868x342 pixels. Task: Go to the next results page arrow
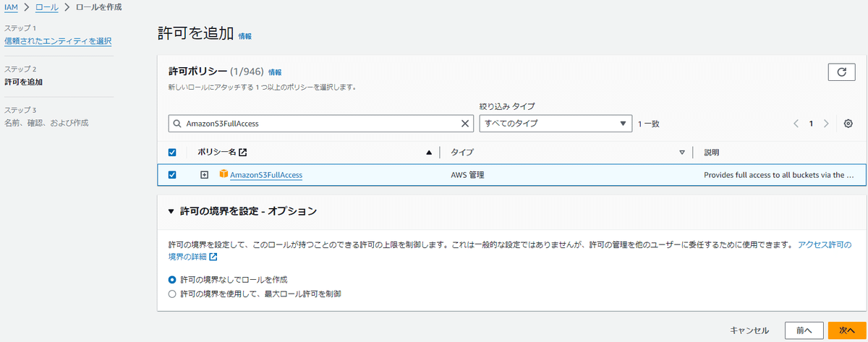click(x=826, y=124)
